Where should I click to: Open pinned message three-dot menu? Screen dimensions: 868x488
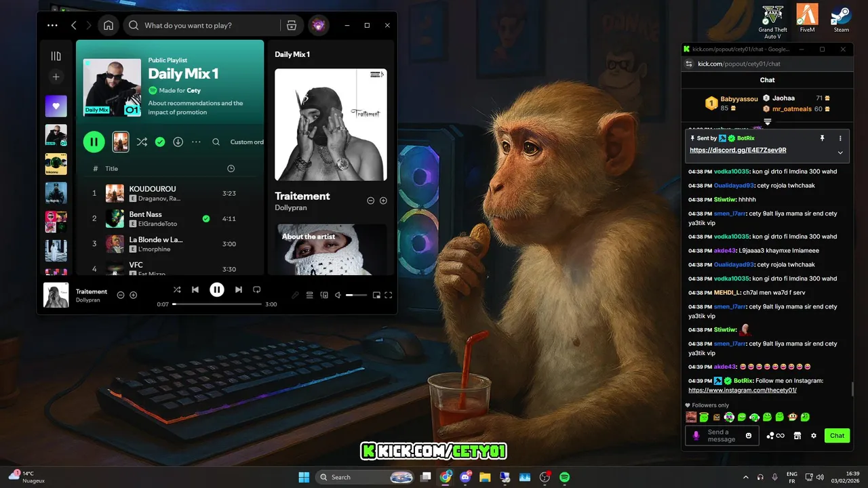[x=840, y=138]
